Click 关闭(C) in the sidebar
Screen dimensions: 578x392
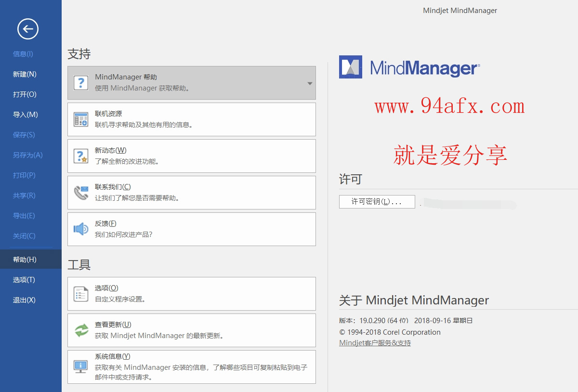point(24,236)
